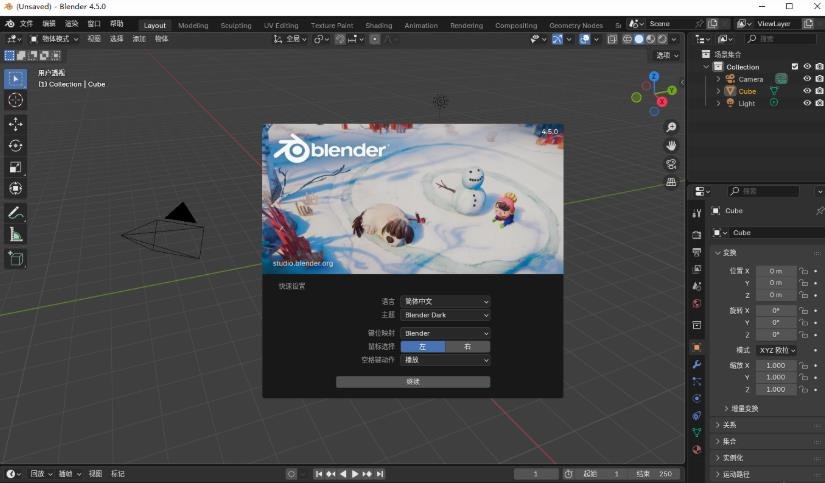The image size is (825, 483).
Task: Select right mouse button option
Action: point(468,347)
